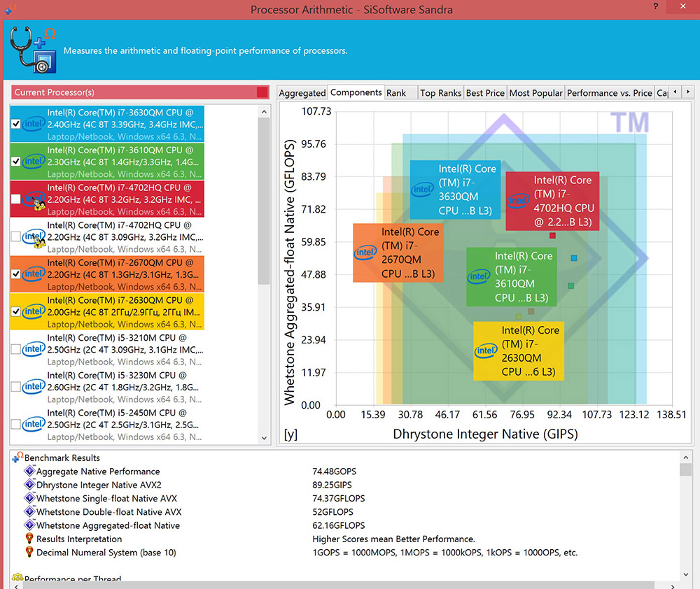The image size is (700, 589).
Task: Click the Whetstone Single-float Native AVX diamond icon
Action: click(30, 497)
